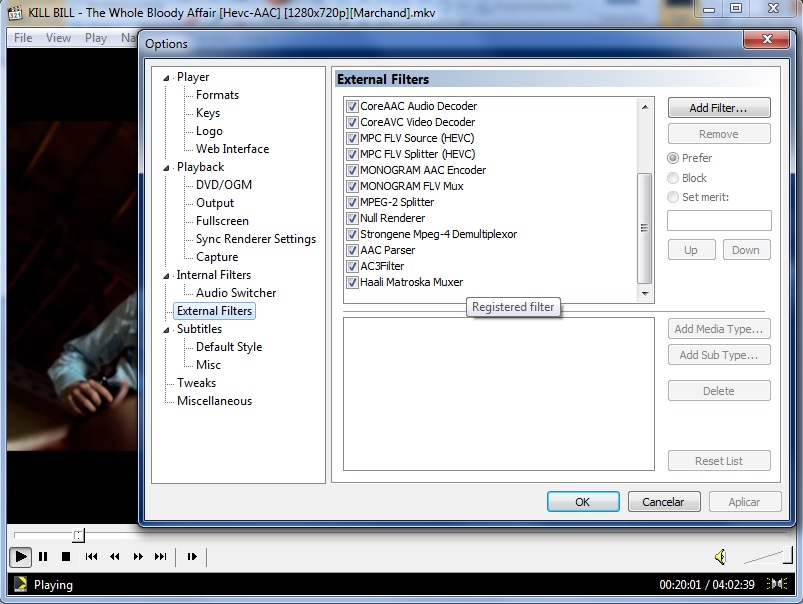Click the audio channel indicator in the status bar
The width and height of the screenshot is (803, 604).
click(777, 584)
